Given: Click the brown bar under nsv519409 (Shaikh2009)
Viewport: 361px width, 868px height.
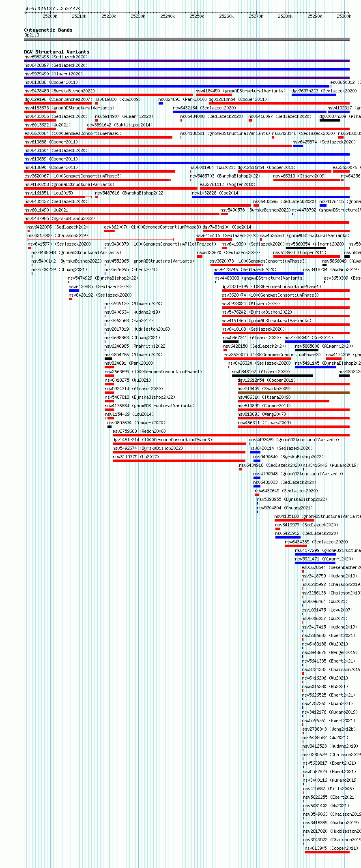Looking at the screenshot, I should point(293,393).
